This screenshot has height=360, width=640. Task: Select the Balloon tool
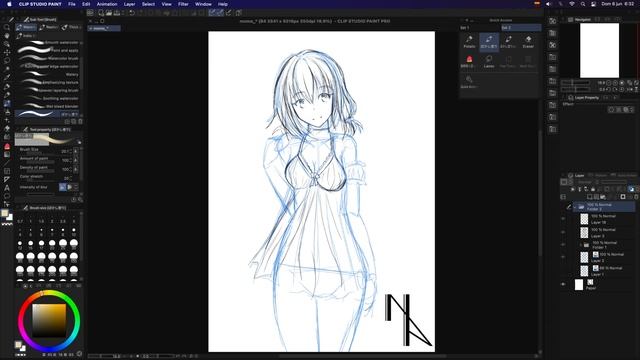pos(7,196)
